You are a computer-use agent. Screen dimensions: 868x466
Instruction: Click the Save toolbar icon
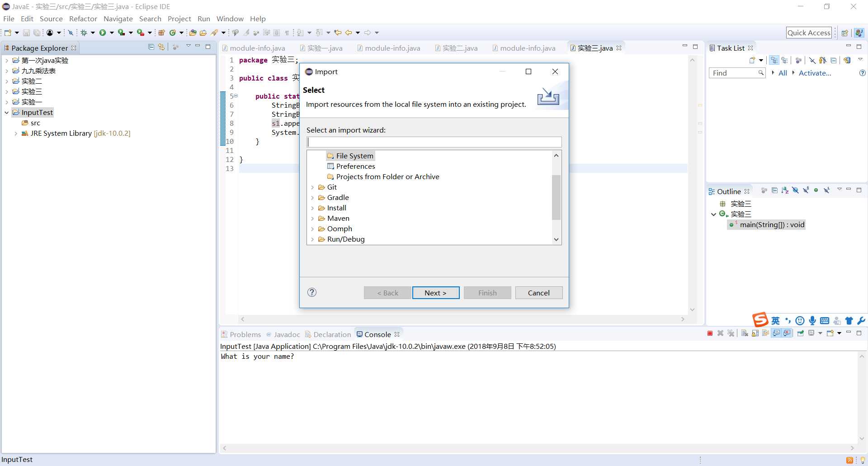tap(26, 33)
